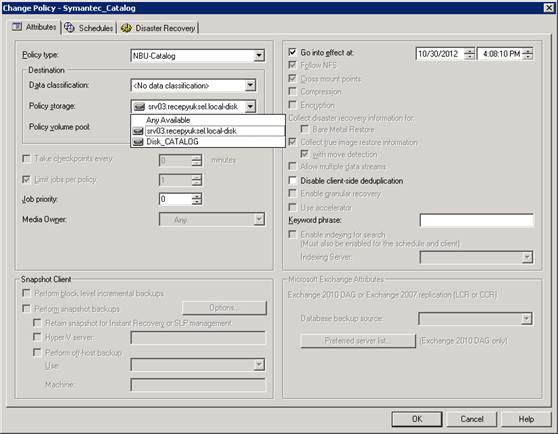Open the Media Owner dropdown
Image resolution: width=558 pixels, height=434 pixels.
[x=259, y=219]
